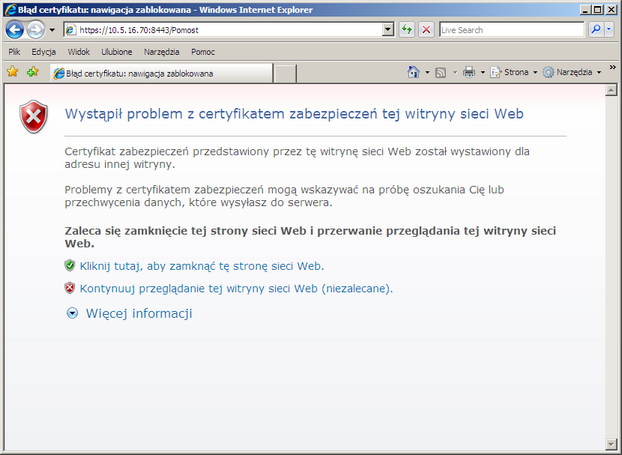The image size is (622, 455).
Task: Click the Back navigation arrow
Action: [15, 30]
